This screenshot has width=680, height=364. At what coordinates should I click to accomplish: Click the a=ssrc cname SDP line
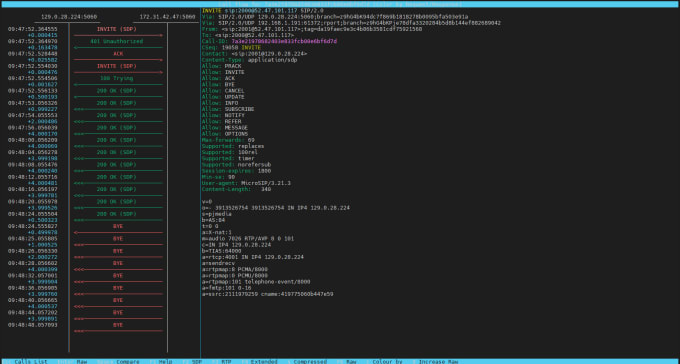pyautogui.click(x=268, y=294)
